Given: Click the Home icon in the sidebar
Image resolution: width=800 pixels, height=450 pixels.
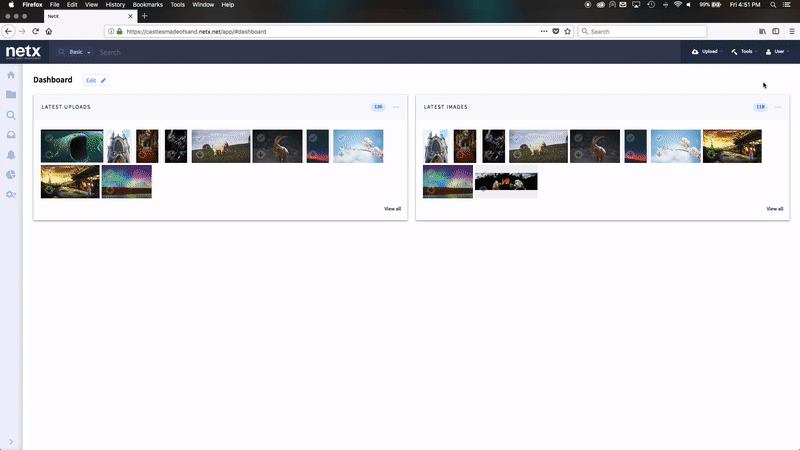Looking at the screenshot, I should tap(11, 75).
